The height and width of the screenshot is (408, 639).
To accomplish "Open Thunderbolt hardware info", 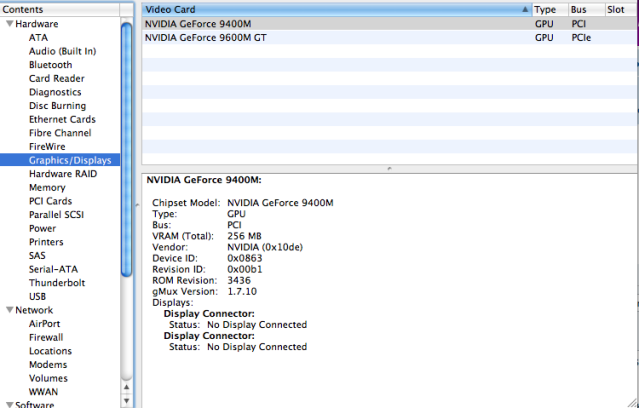I will click(x=57, y=282).
